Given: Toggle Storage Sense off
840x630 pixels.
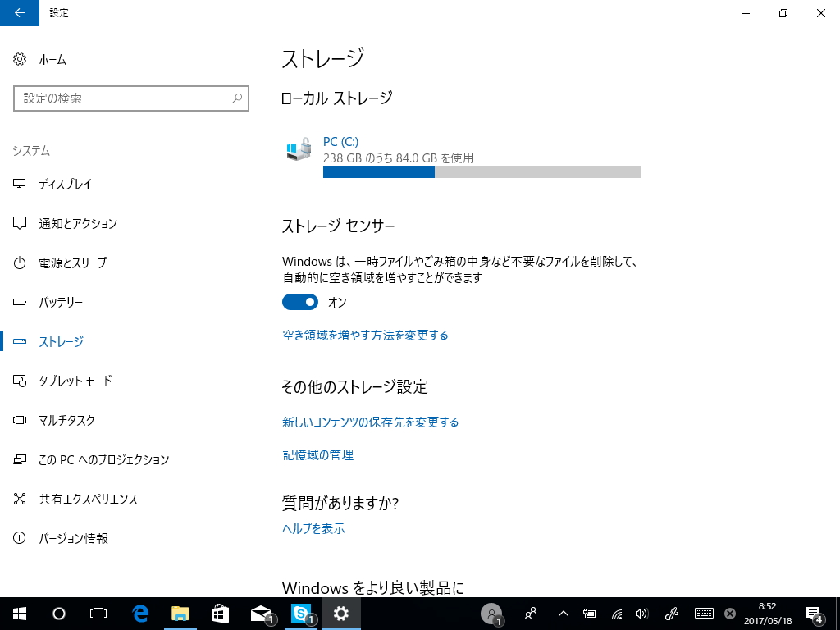Looking at the screenshot, I should pyautogui.click(x=299, y=302).
